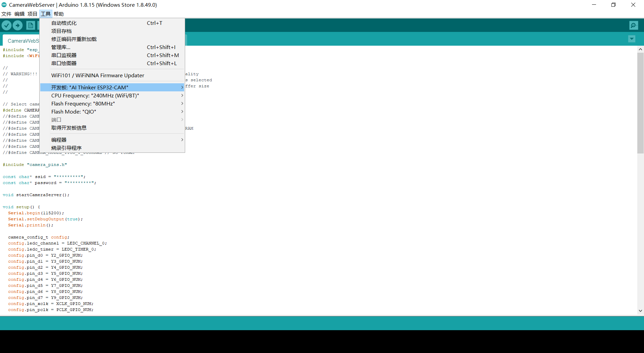Image resolution: width=644 pixels, height=353 pixels.
Task: Click the editor scroll up arrow
Action: pos(640,49)
